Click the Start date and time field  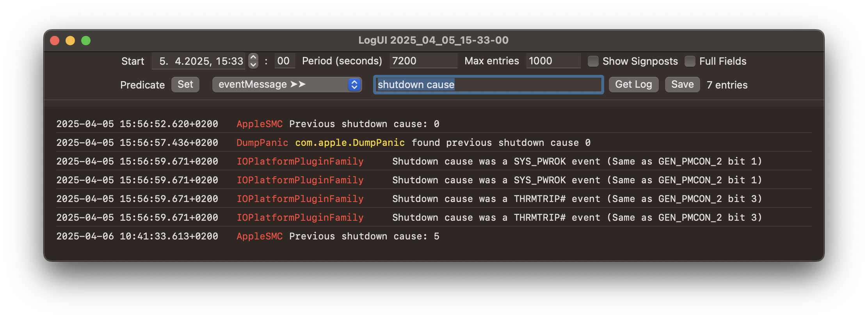pos(199,61)
